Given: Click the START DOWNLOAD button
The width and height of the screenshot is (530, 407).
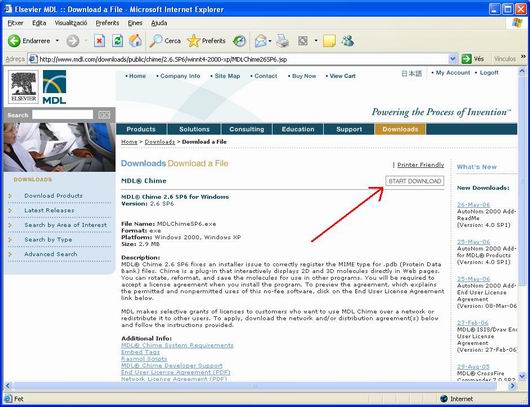Looking at the screenshot, I should pos(415,181).
